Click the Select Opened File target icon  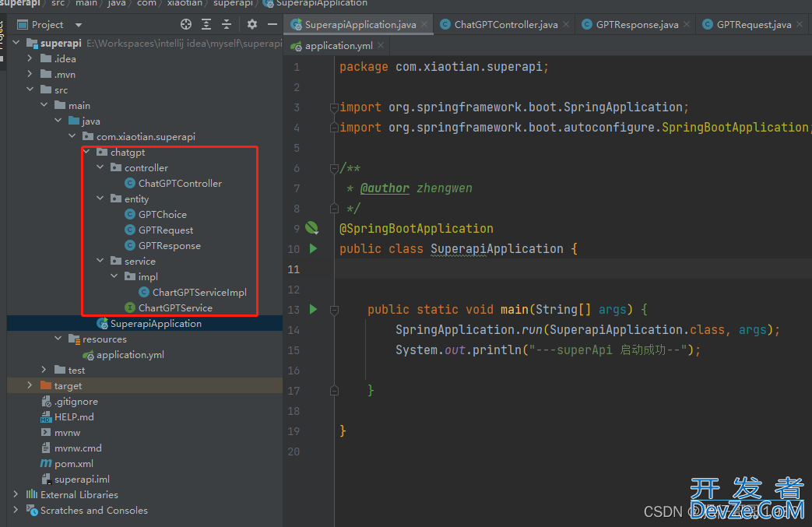click(186, 24)
